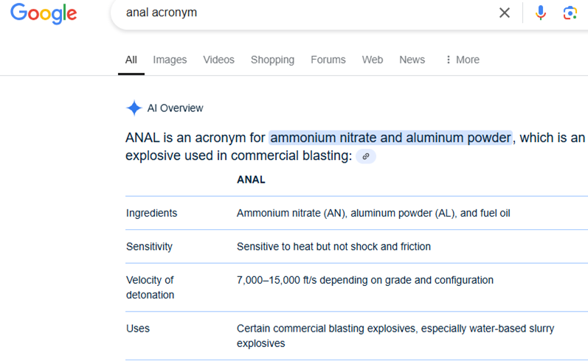Switch to the Videos tab
588x364 pixels.
(218, 60)
